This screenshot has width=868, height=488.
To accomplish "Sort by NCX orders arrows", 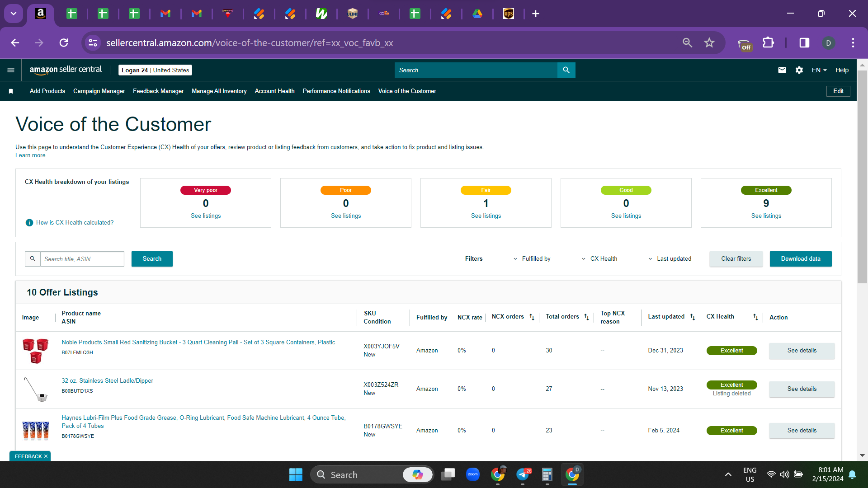I will 532,317.
